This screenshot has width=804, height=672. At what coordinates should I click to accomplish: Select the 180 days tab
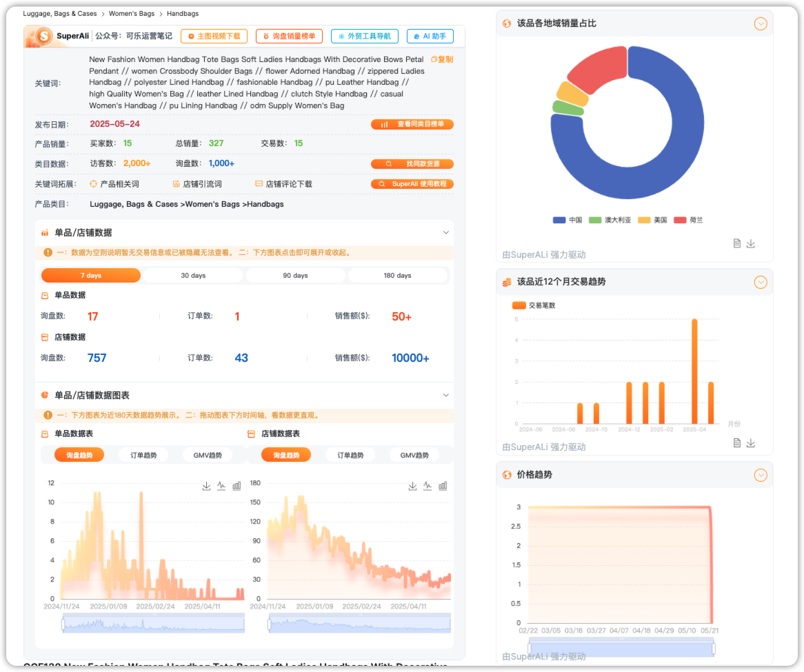[x=397, y=275]
